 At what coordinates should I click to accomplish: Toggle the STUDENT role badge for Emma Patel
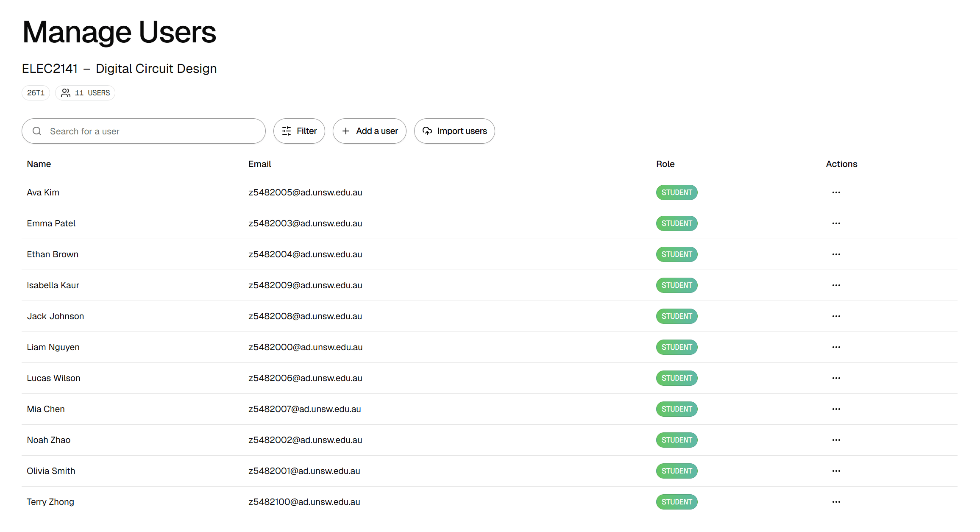click(x=677, y=223)
